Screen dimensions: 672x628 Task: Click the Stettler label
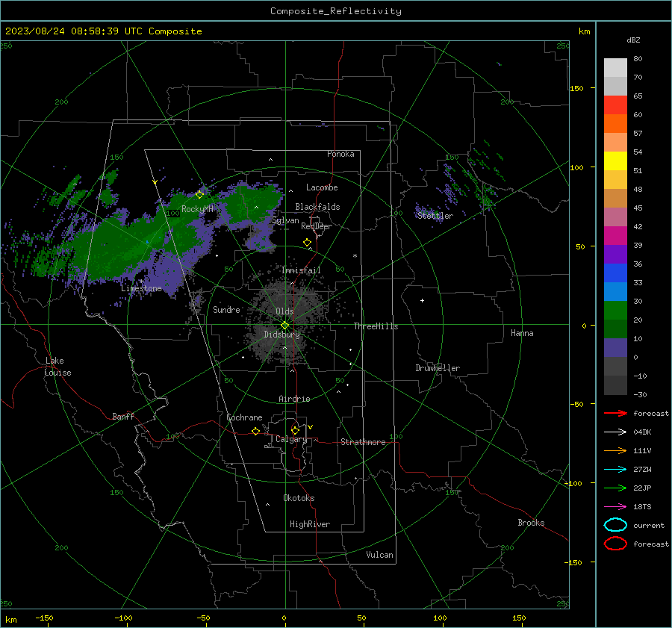(435, 216)
